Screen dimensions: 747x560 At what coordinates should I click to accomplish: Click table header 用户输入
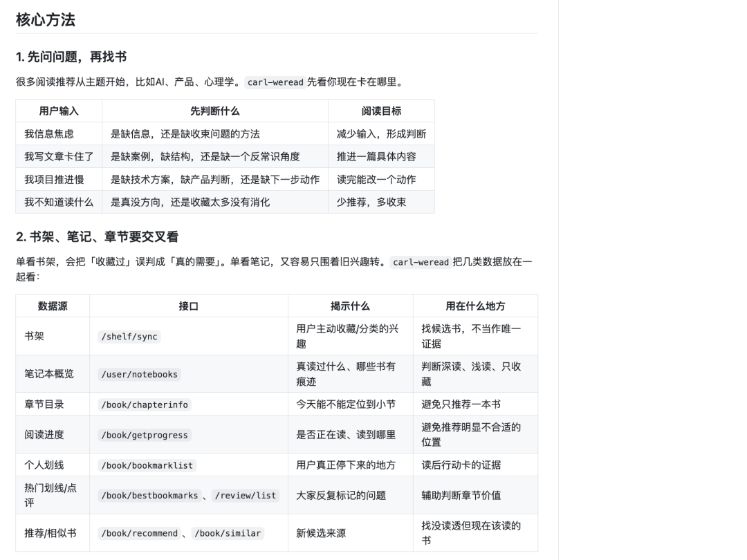[x=59, y=111]
